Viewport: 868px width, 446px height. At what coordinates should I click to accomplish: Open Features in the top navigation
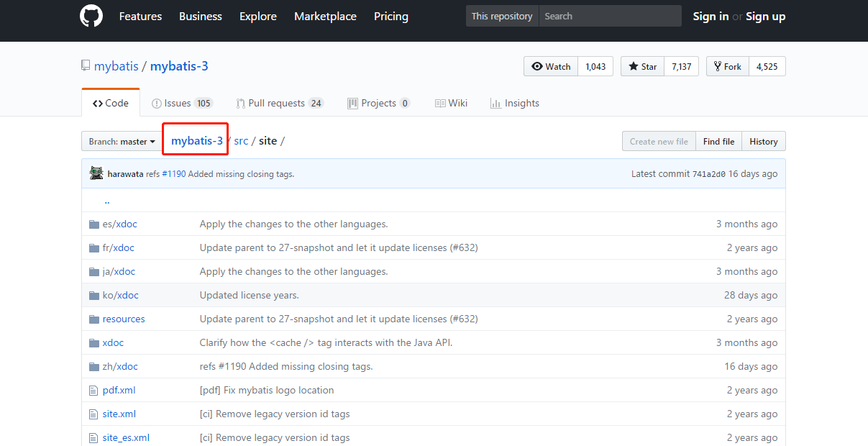[140, 16]
